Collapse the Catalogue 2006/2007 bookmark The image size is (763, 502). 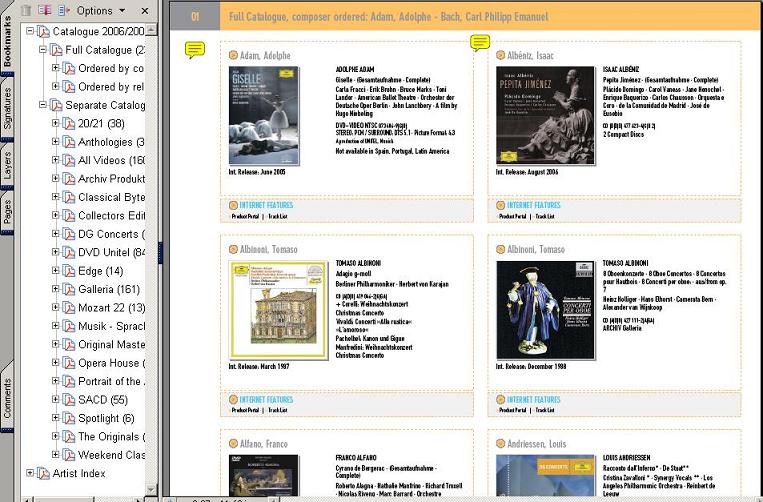point(30,31)
